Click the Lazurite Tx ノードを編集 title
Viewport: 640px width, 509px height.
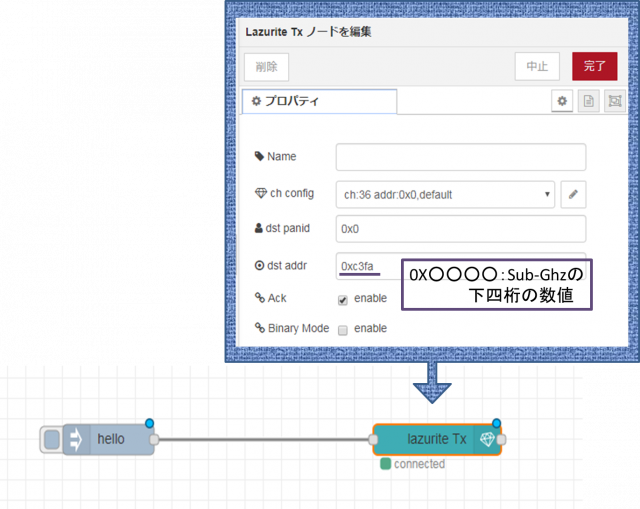[x=308, y=32]
